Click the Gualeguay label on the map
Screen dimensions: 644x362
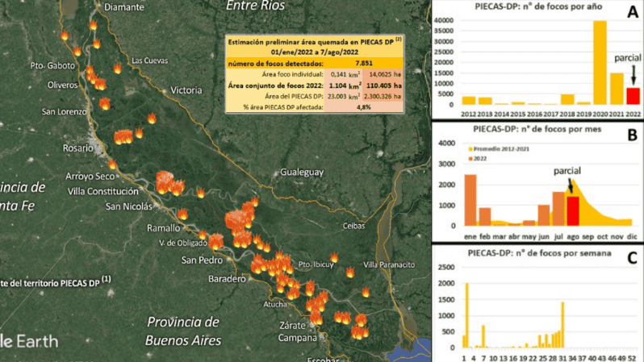click(301, 173)
